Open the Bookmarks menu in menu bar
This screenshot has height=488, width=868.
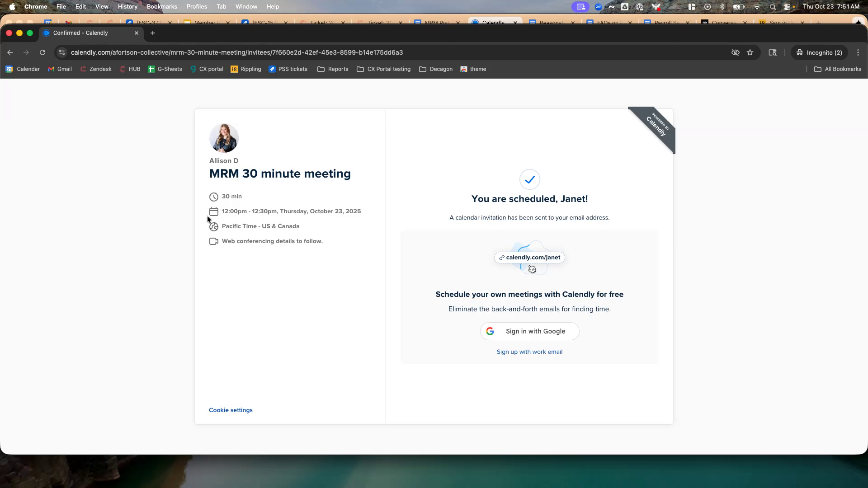pos(162,7)
